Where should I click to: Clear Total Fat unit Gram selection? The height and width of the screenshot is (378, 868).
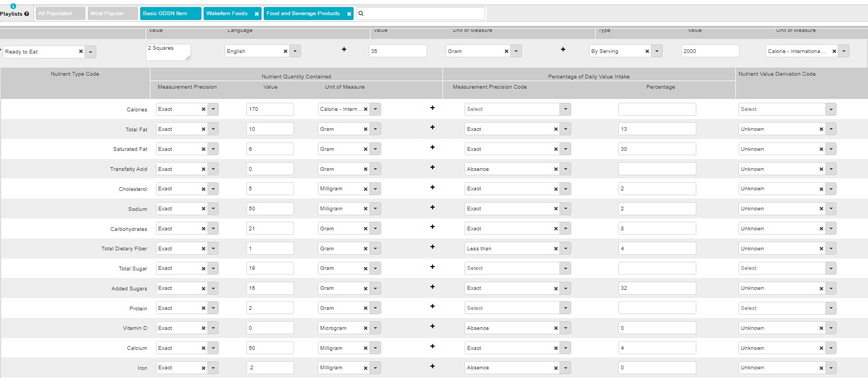[366, 129]
